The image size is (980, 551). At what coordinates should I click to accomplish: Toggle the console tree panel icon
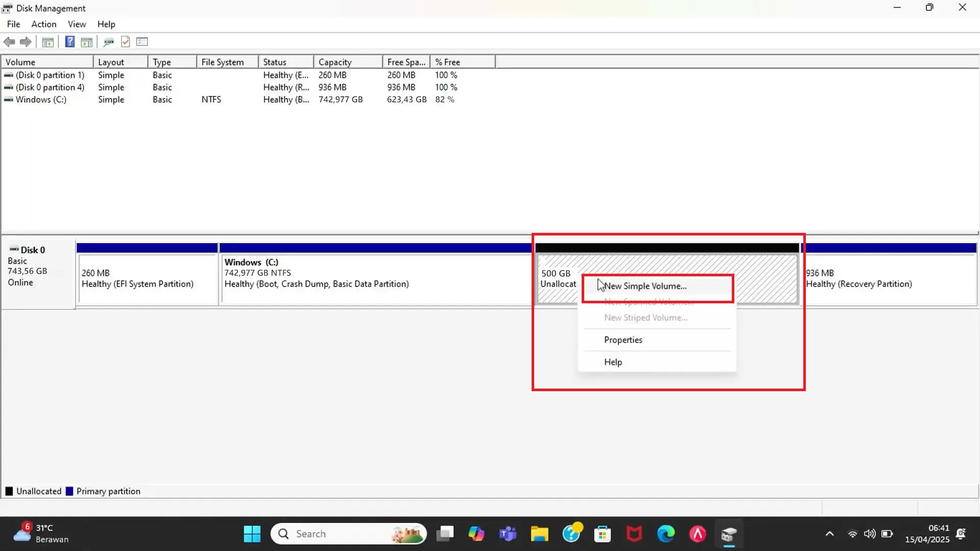(47, 41)
